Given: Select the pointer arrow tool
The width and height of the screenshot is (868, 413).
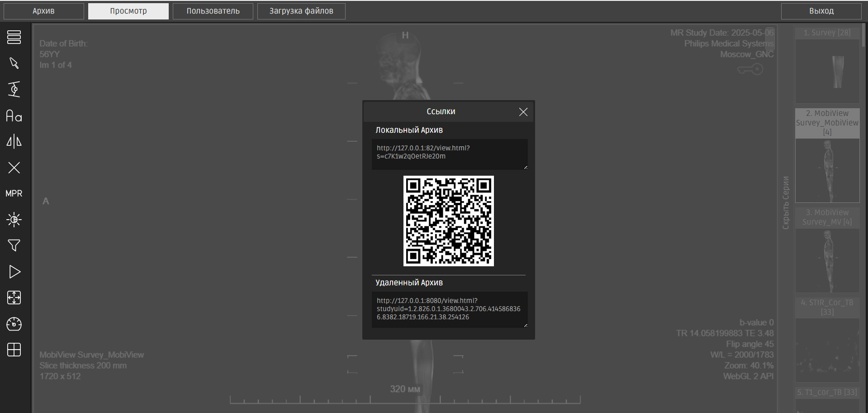Looking at the screenshot, I should 14,63.
